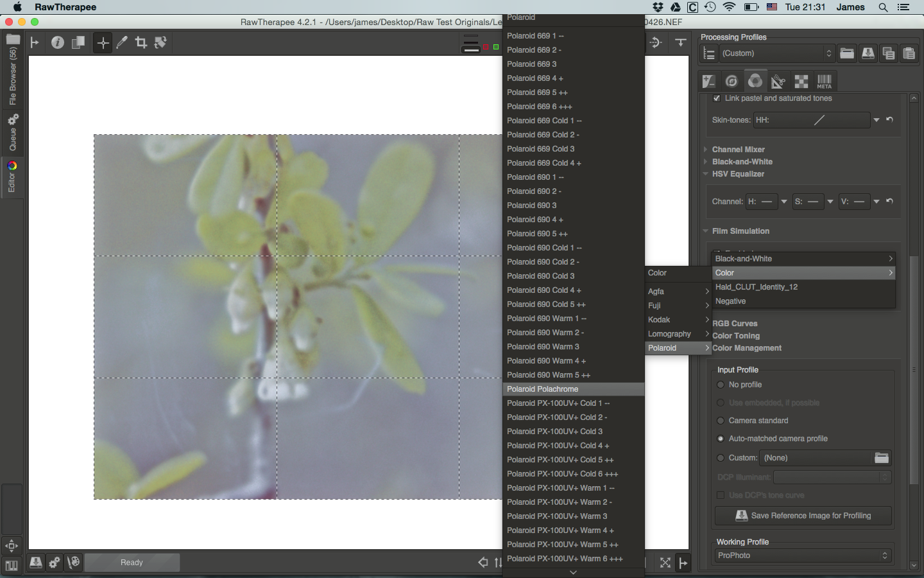Open Skin-tones curve type dropdown arrow
Viewport: 924px width, 578px height.
click(877, 120)
